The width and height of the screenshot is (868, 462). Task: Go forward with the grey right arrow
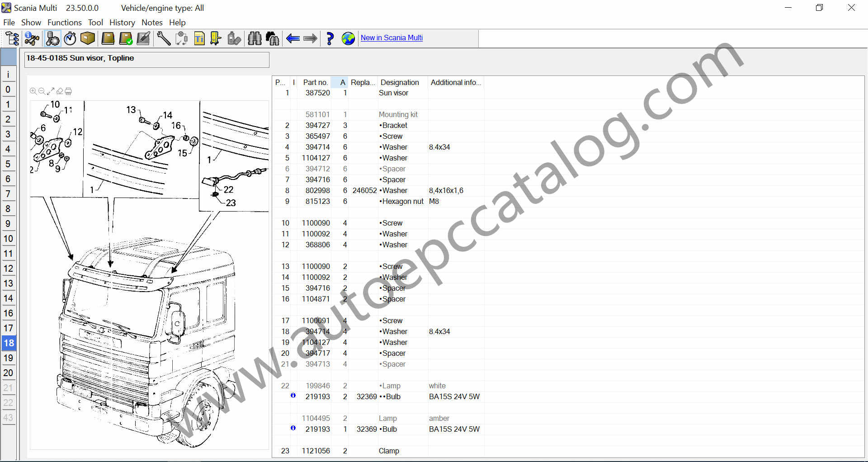pos(310,38)
